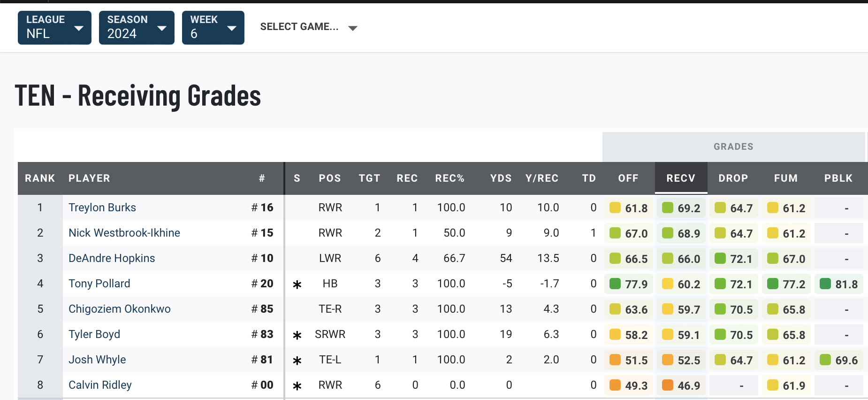Click Treylon Burks' green RECV grade swatch
Screen dimensions: 868x400
point(667,208)
